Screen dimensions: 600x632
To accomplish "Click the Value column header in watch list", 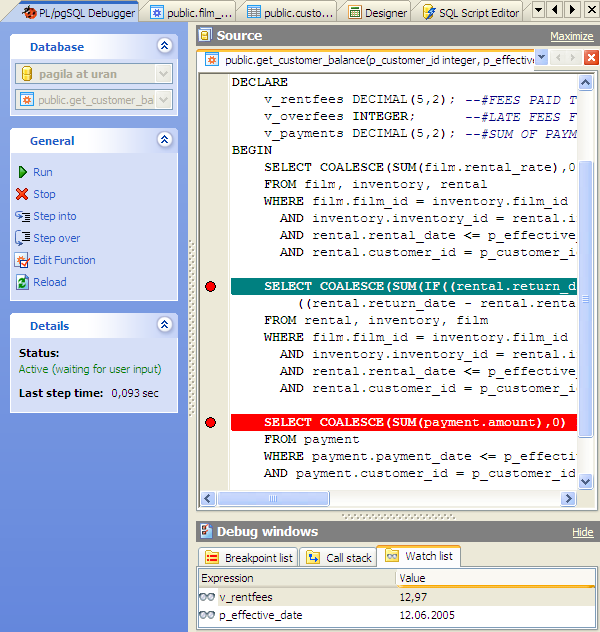I will tap(413, 578).
